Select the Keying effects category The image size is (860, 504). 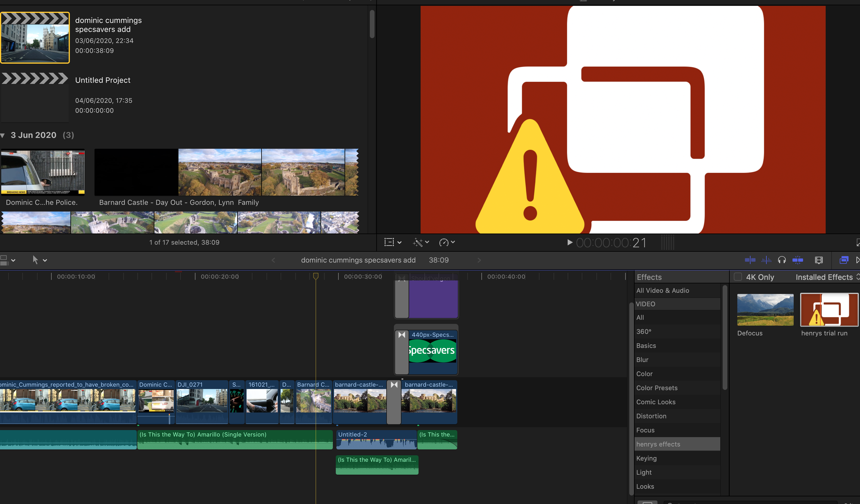coord(646,458)
